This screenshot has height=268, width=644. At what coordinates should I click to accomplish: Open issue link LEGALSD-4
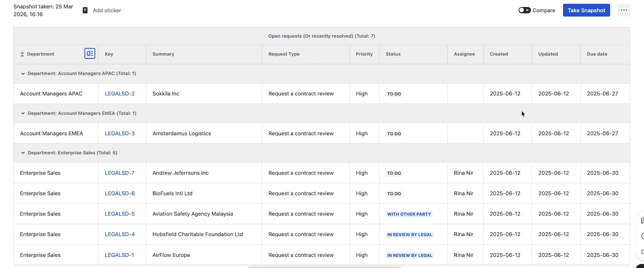pyautogui.click(x=120, y=234)
